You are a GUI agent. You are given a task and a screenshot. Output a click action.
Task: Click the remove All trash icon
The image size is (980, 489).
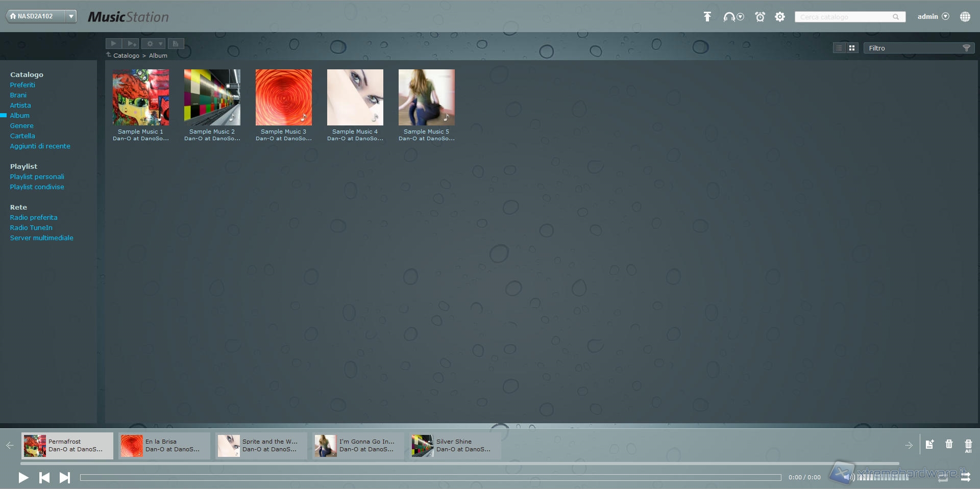[968, 445]
